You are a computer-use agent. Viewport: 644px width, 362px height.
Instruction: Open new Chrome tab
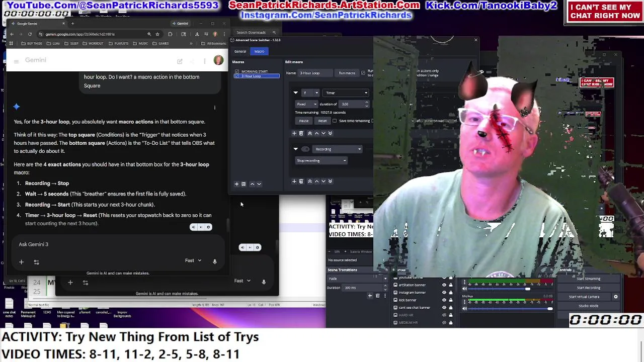72,24
